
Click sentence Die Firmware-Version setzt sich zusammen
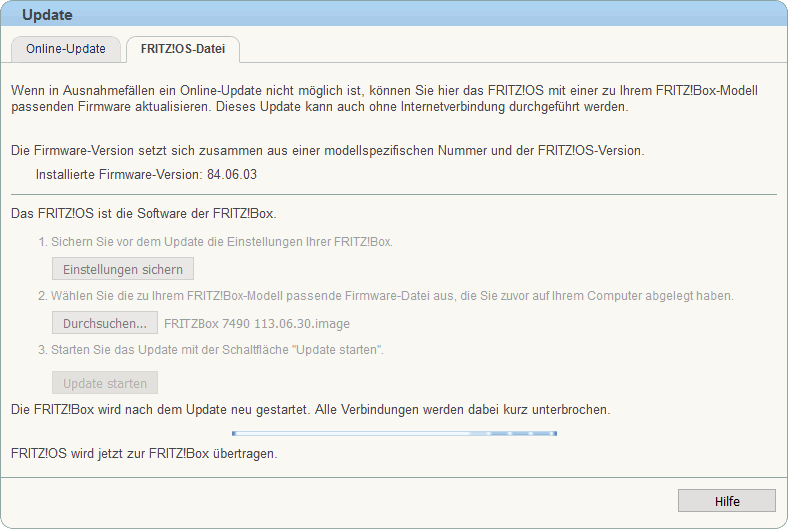328,151
